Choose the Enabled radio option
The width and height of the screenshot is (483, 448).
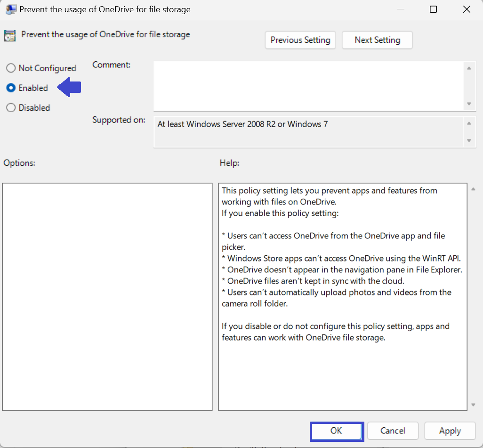tap(11, 88)
